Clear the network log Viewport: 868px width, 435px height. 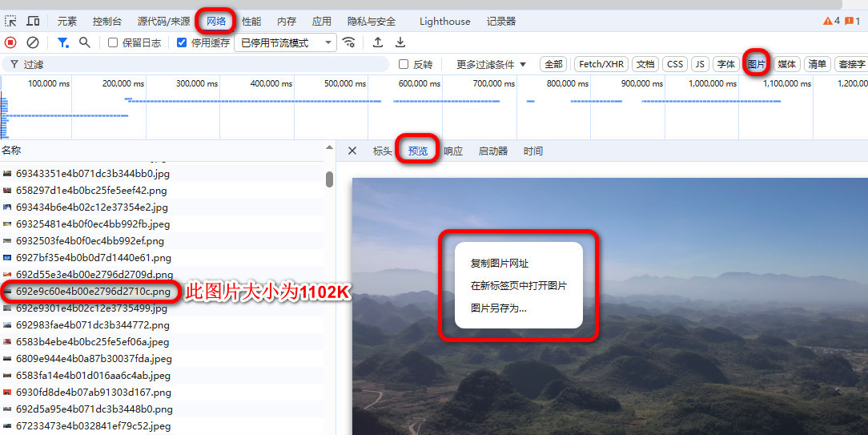(x=33, y=42)
